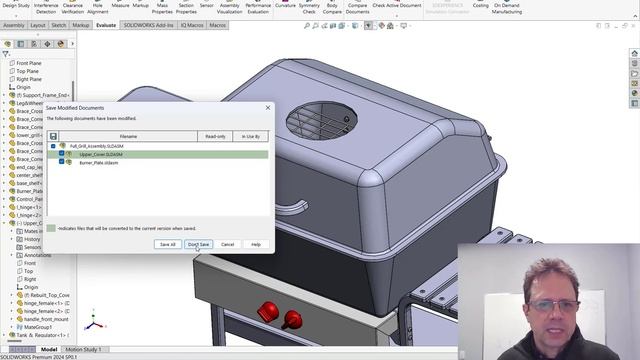Toggle save checkbox for Burner_Plate.sldasm
The height and width of the screenshot is (360, 640).
pyautogui.click(x=61, y=162)
